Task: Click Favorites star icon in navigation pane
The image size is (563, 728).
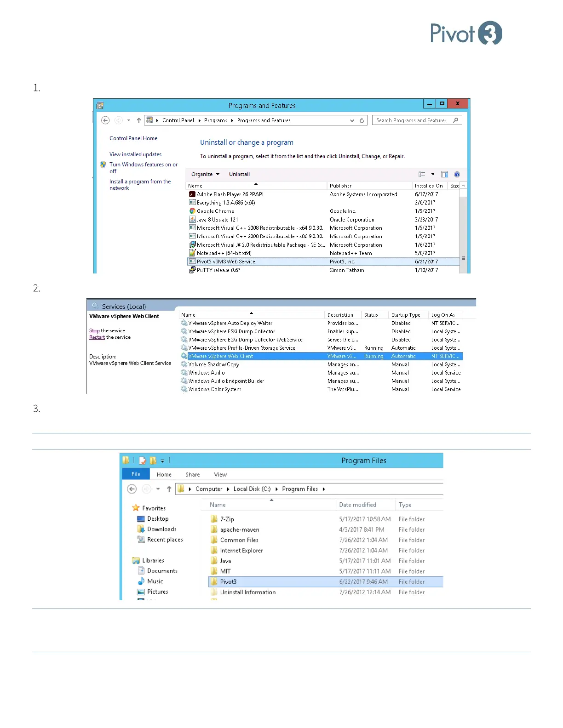Action: (136, 508)
